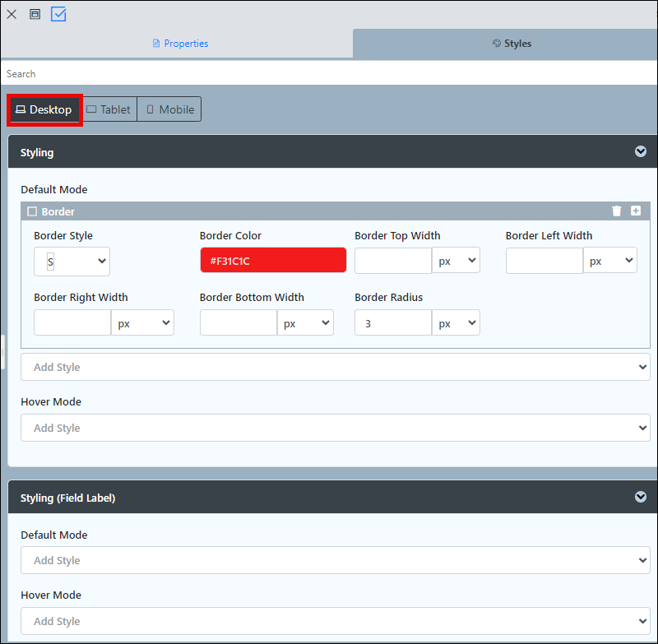
Task: Collapse the Styling (Field Label) section
Action: (x=641, y=497)
